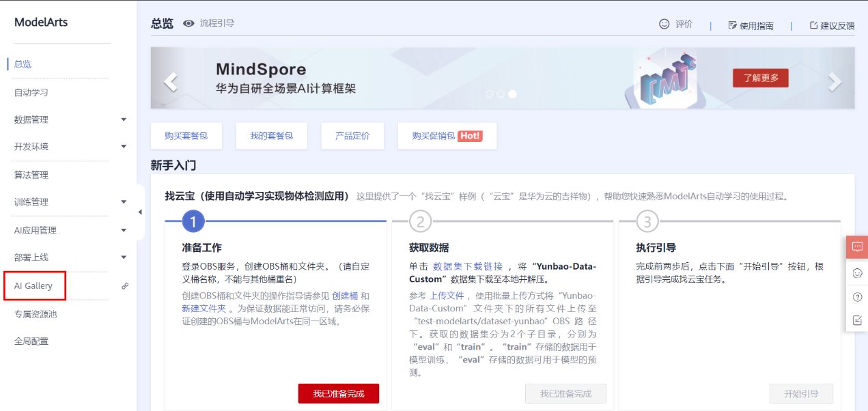
Task: Click red 我已准备完成 button in step 1
Action: tap(339, 394)
